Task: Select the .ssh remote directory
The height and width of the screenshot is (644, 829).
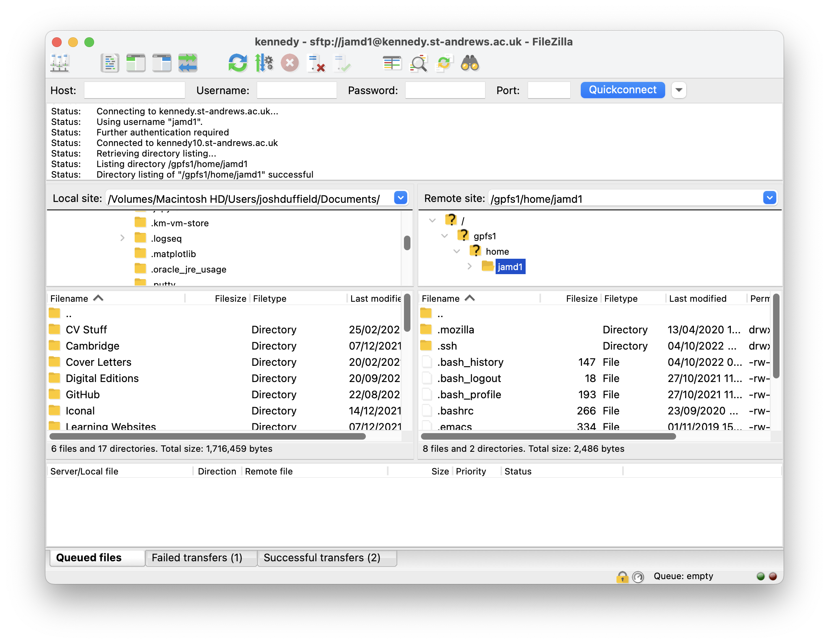Action: pyautogui.click(x=595, y=346)
